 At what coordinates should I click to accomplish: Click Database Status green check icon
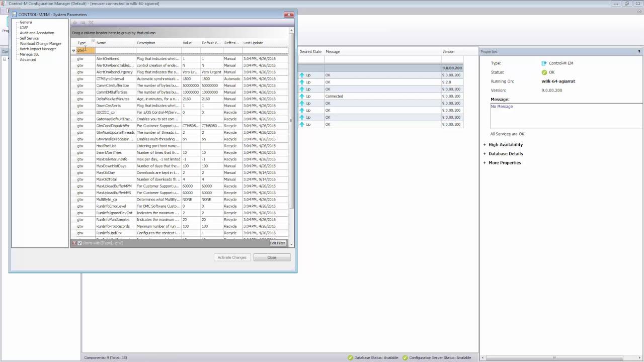(350, 357)
